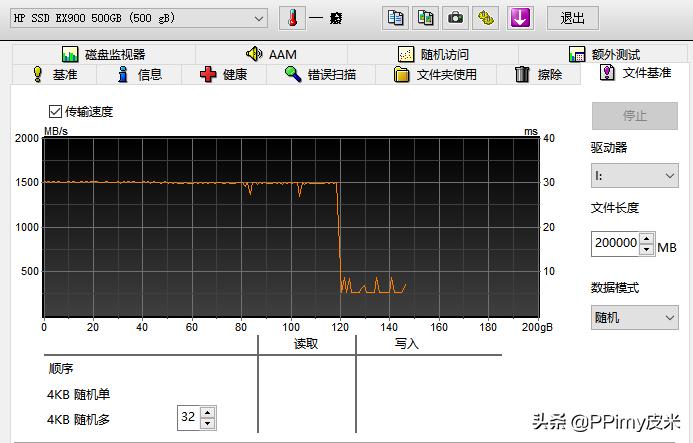Image resolution: width=693 pixels, height=443 pixels.
Task: Open the HP SSD EX900 drive dropdown
Action: click(139, 19)
